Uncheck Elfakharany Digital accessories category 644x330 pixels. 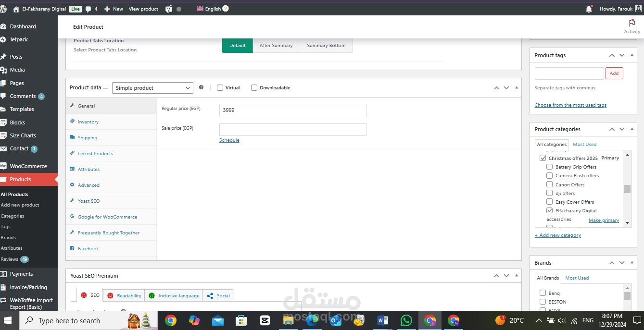pos(549,210)
